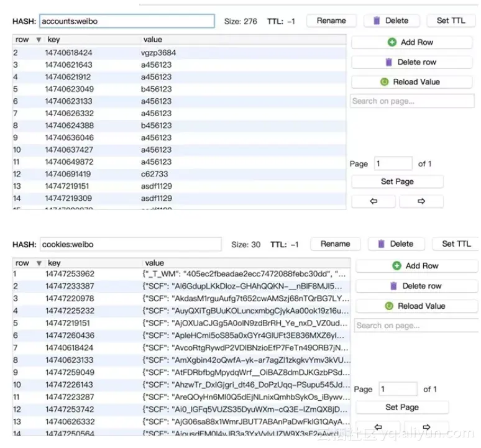Select key 14740626332 in accounts:weibo table

point(70,114)
